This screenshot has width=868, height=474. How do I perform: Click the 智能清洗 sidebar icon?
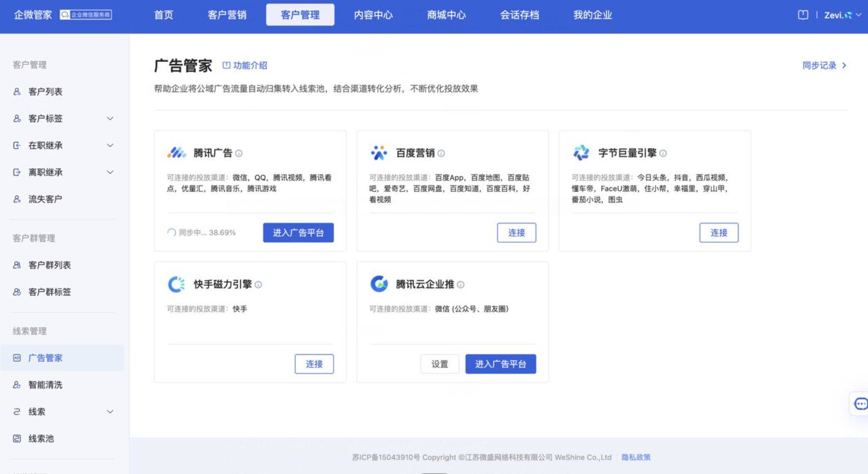tap(17, 385)
